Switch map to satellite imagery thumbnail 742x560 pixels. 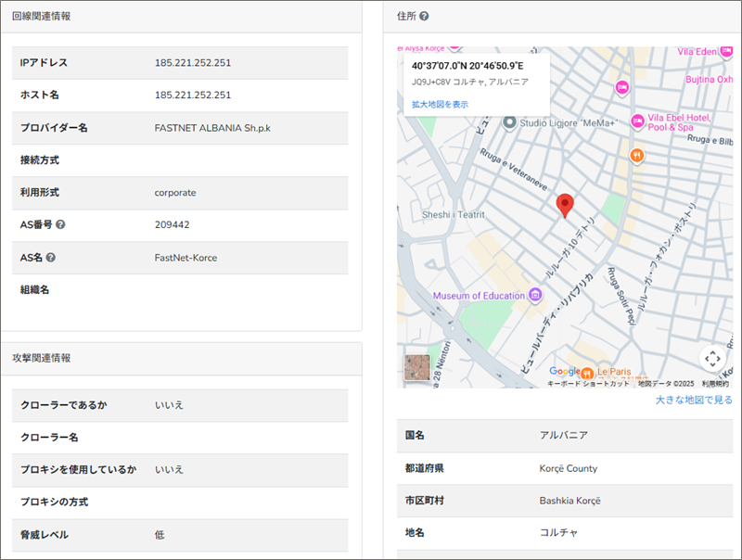coord(417,368)
